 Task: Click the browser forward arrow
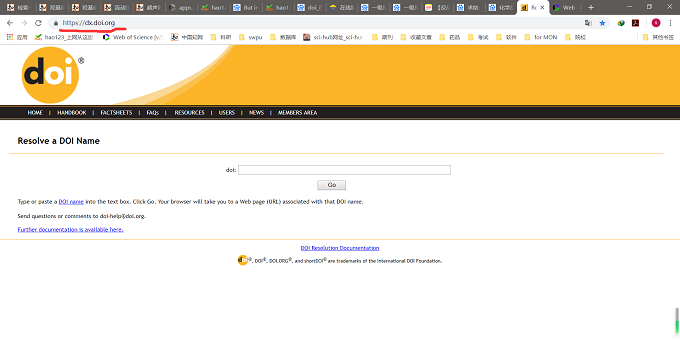click(x=24, y=23)
